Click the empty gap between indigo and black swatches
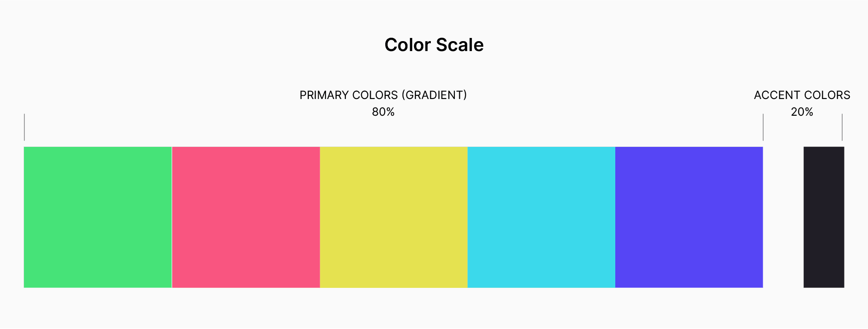The image size is (868, 329). click(x=783, y=217)
